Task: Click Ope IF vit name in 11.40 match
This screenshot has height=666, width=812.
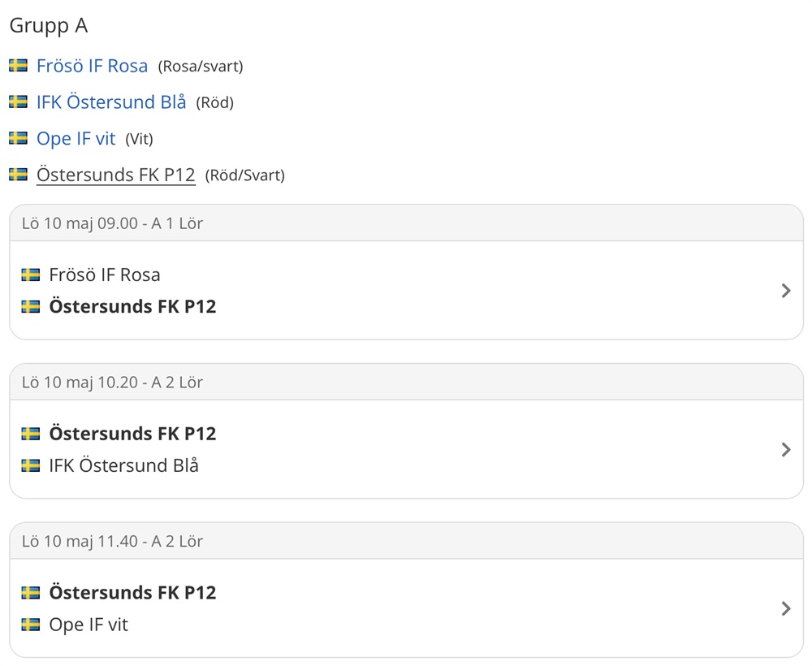Action: coord(89,625)
